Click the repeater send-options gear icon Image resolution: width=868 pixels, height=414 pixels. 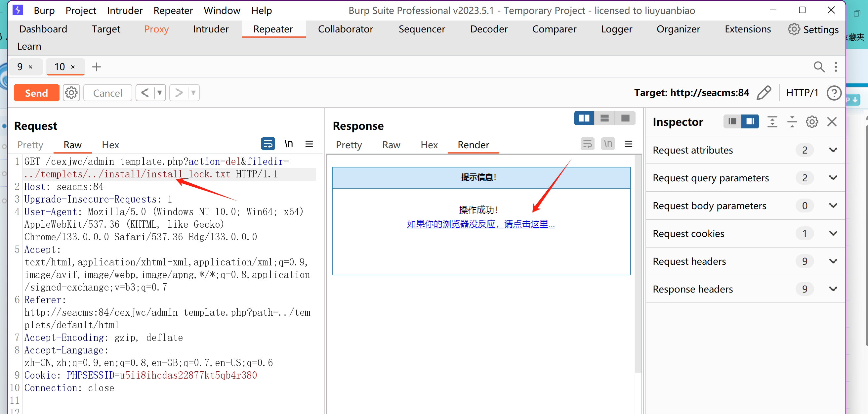coord(71,93)
